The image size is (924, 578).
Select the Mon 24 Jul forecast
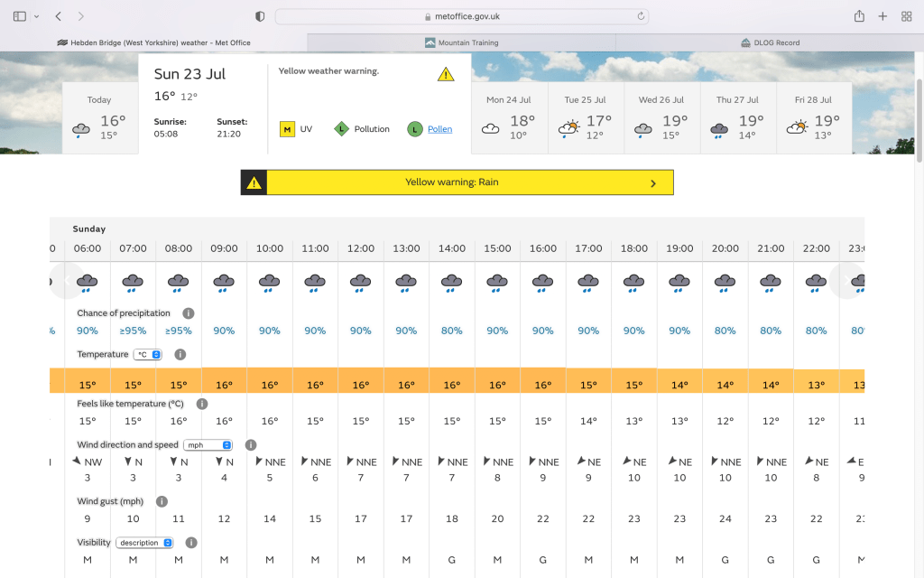508,119
